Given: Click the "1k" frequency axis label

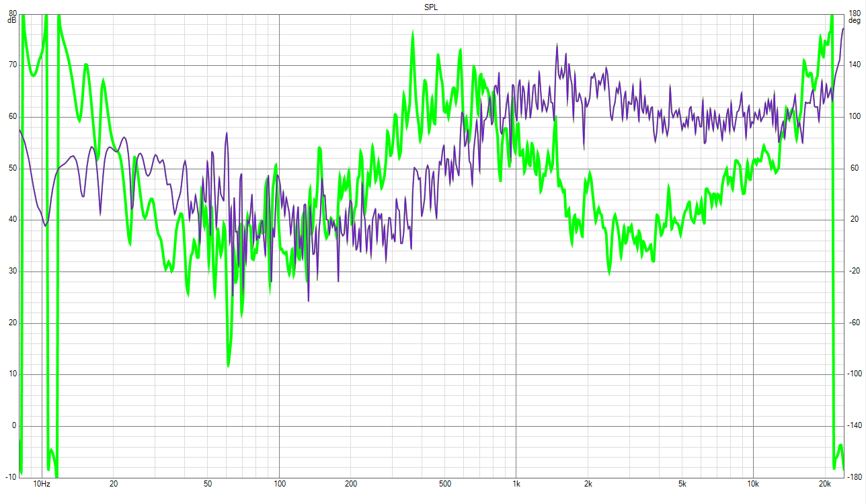Looking at the screenshot, I should (516, 484).
